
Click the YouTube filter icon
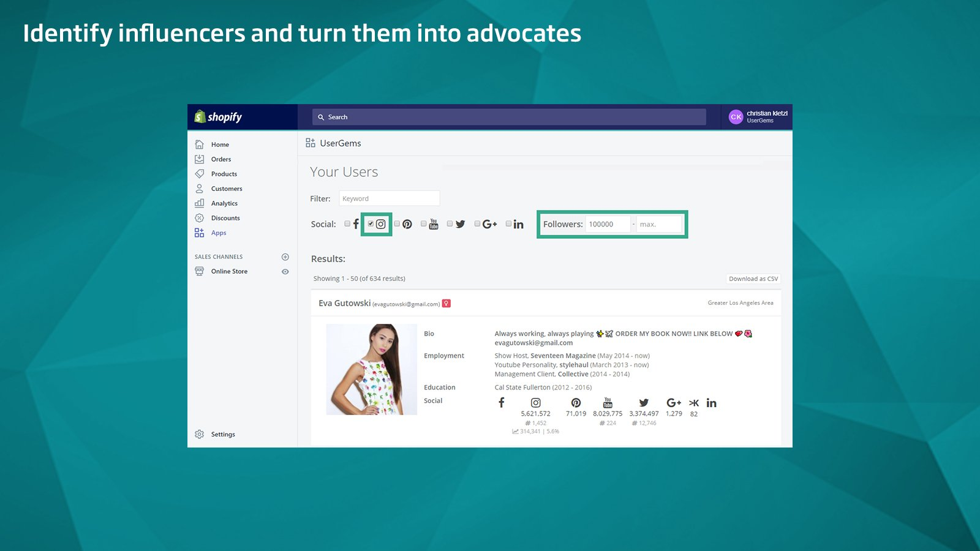point(434,224)
